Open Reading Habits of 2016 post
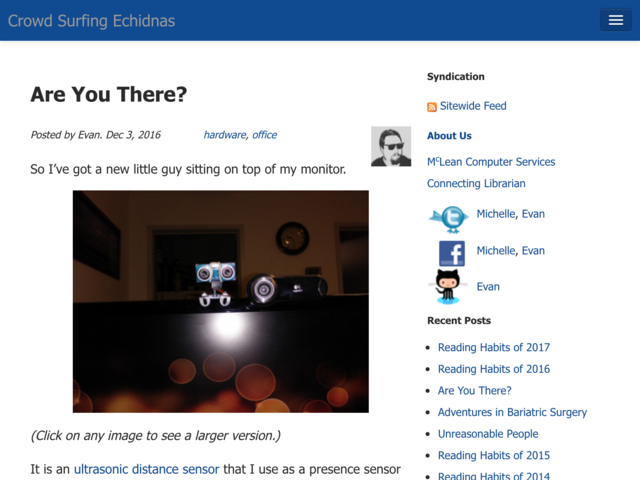This screenshot has width=640, height=480. [x=494, y=369]
